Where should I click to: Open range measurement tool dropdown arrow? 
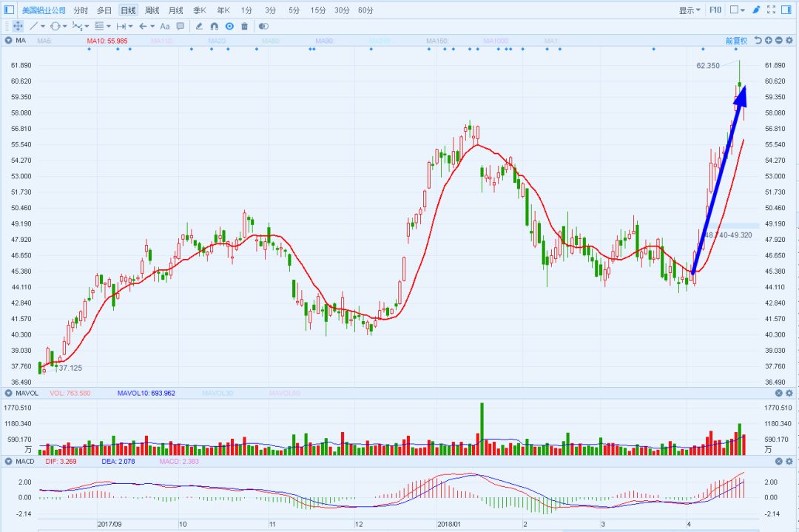[x=130, y=27]
